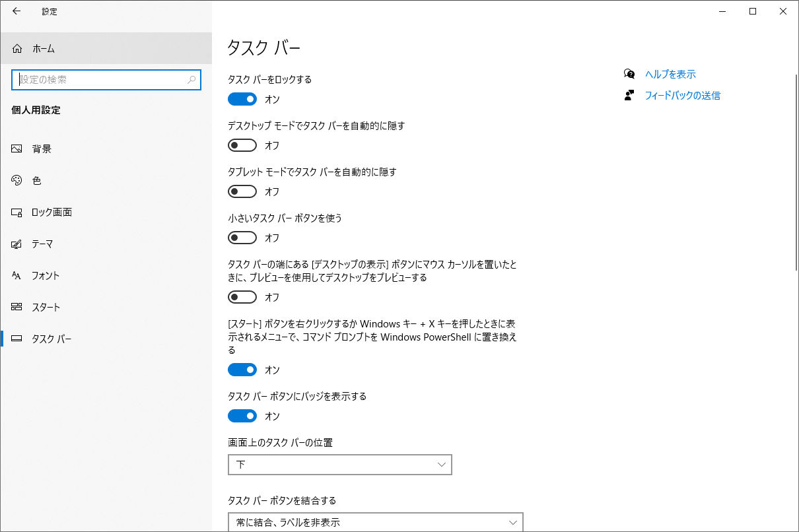Screen dimensions: 799x532
Task: Click the help chat bubble icon
Action: click(629, 74)
